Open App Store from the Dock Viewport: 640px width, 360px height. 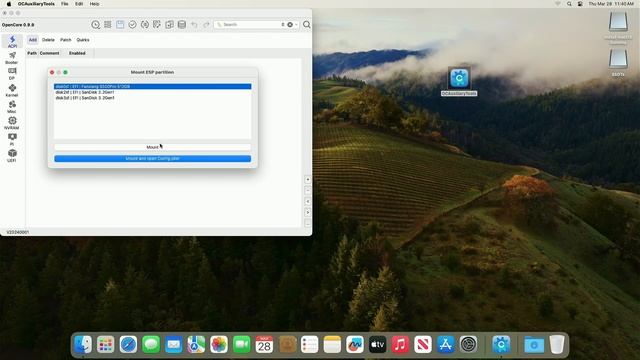click(446, 345)
